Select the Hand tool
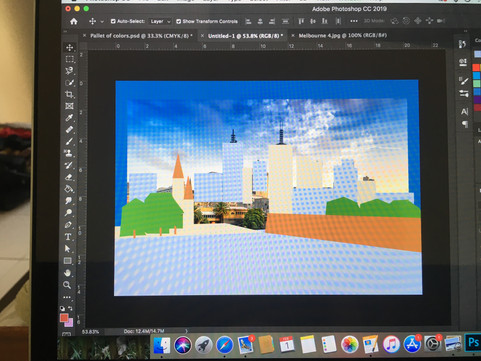 68,273
